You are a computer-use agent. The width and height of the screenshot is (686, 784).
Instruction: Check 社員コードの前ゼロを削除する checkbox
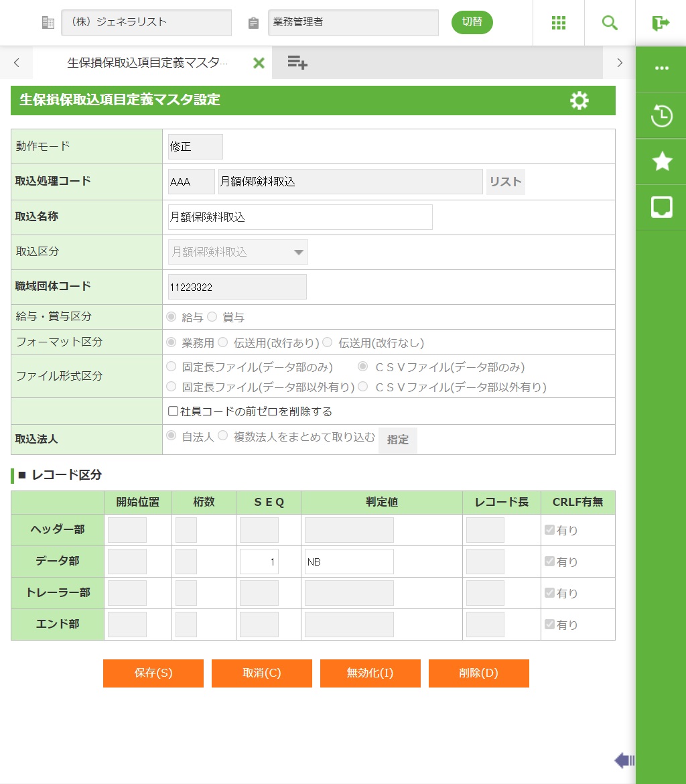174,411
